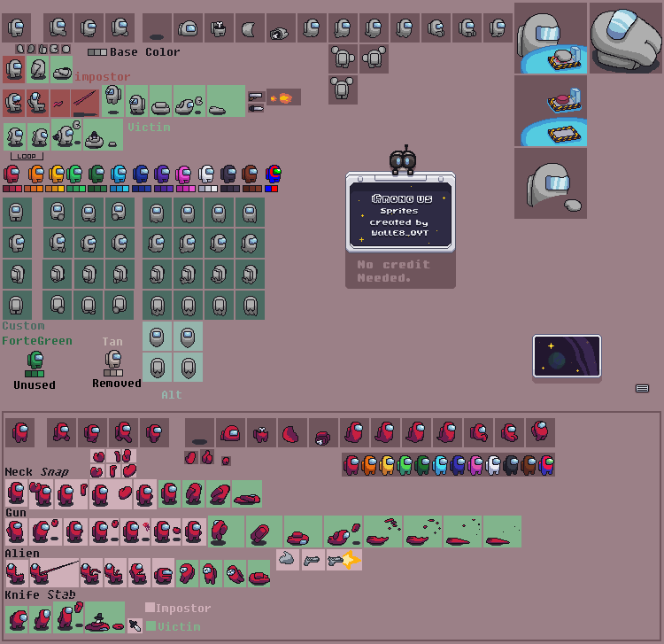The width and height of the screenshot is (664, 644).
Task: Click the 'Impostor' legend text at the bottom
Action: (x=183, y=609)
